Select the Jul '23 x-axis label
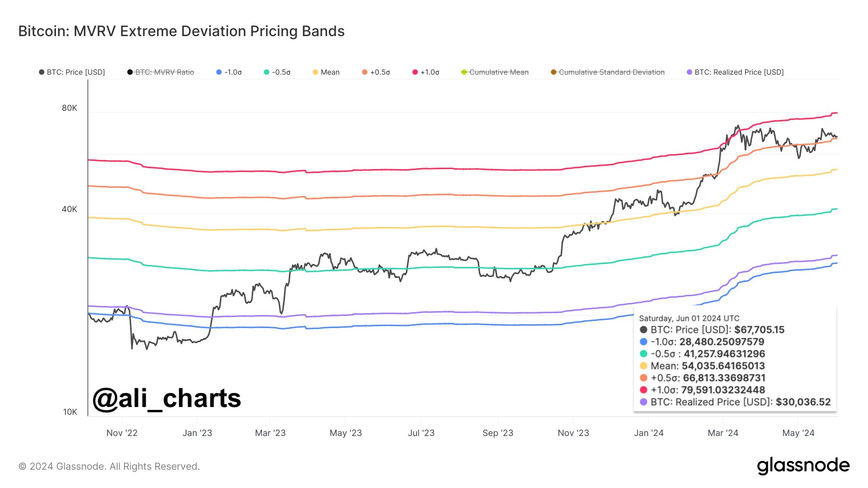Image resolution: width=868 pixels, height=488 pixels. pos(421,433)
